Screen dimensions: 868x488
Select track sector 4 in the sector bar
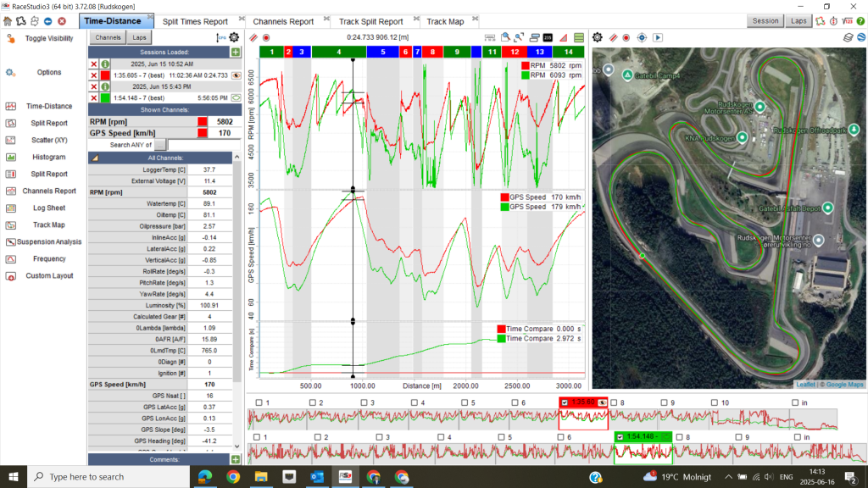[x=339, y=52]
